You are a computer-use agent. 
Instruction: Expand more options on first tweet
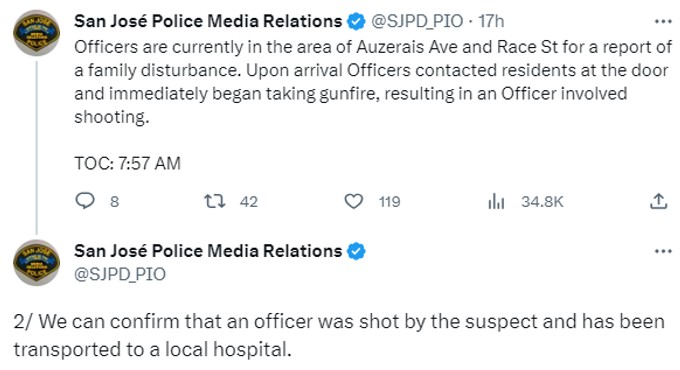pos(663,21)
